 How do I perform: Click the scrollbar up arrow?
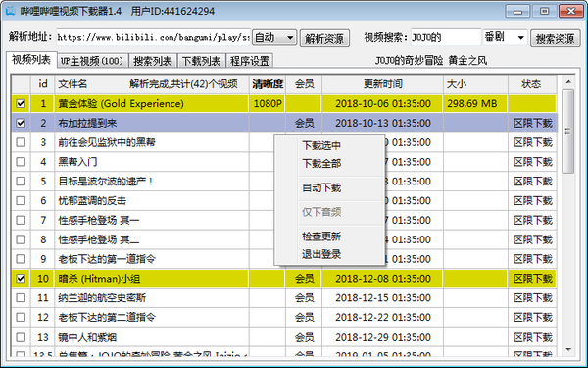(x=568, y=82)
